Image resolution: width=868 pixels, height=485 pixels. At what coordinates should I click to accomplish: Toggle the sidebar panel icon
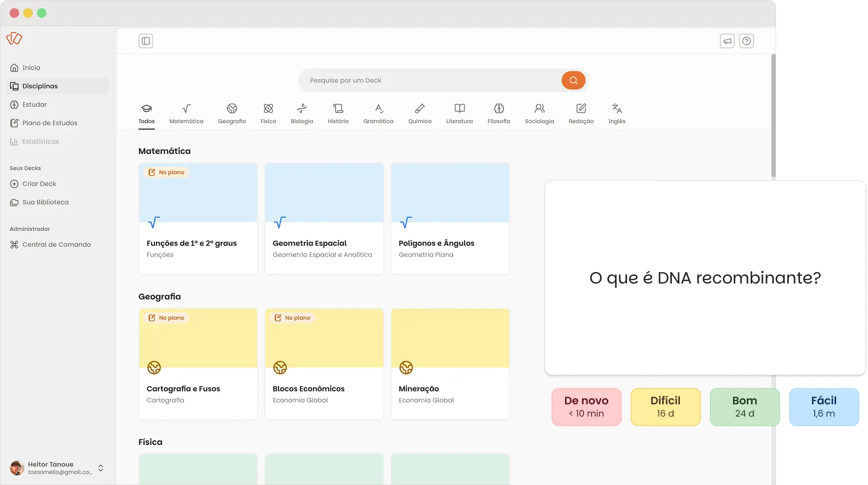pos(146,41)
